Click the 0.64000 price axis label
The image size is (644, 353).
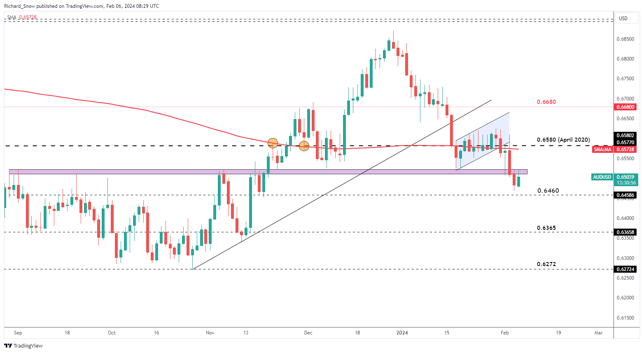click(625, 218)
